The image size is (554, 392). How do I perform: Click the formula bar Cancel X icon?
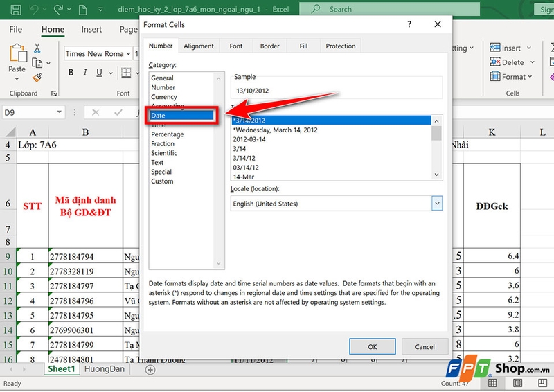tap(96, 112)
